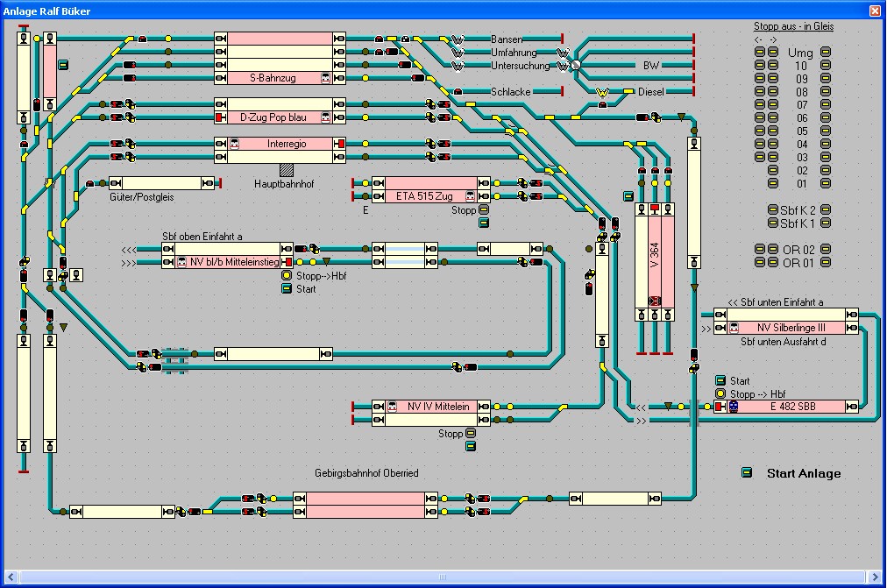The height and width of the screenshot is (588, 887).
Task: Click the train icon in Interregio block
Action: [235, 144]
